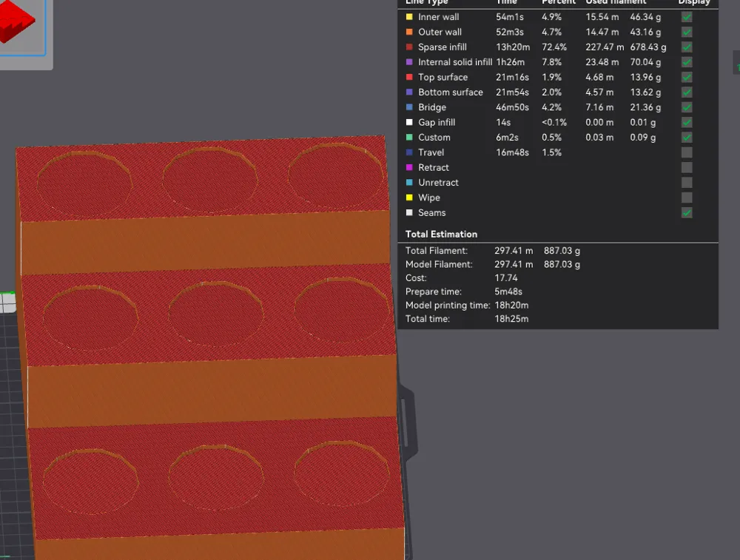This screenshot has width=740, height=560.
Task: Toggle Top surface display checkbox
Action: 687,78
